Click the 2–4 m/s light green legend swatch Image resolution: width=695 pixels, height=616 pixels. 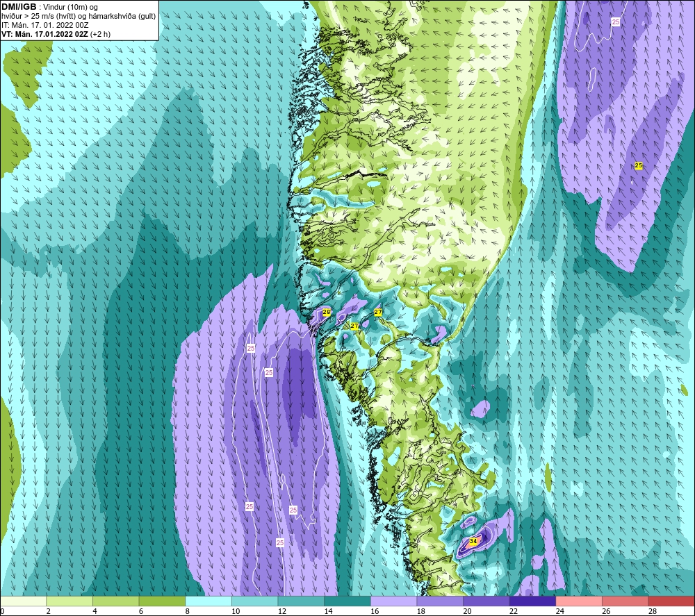(x=69, y=601)
